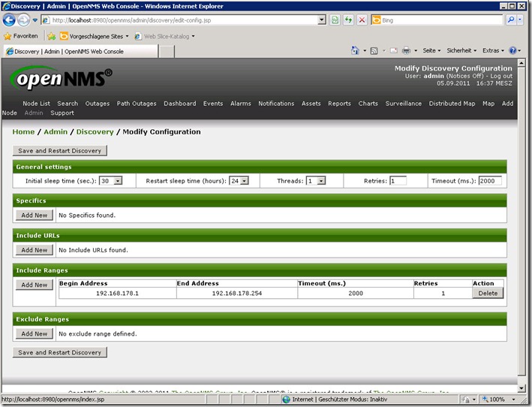Click the Bing search magnifier icon
The height and width of the screenshot is (407, 532).
click(x=512, y=20)
